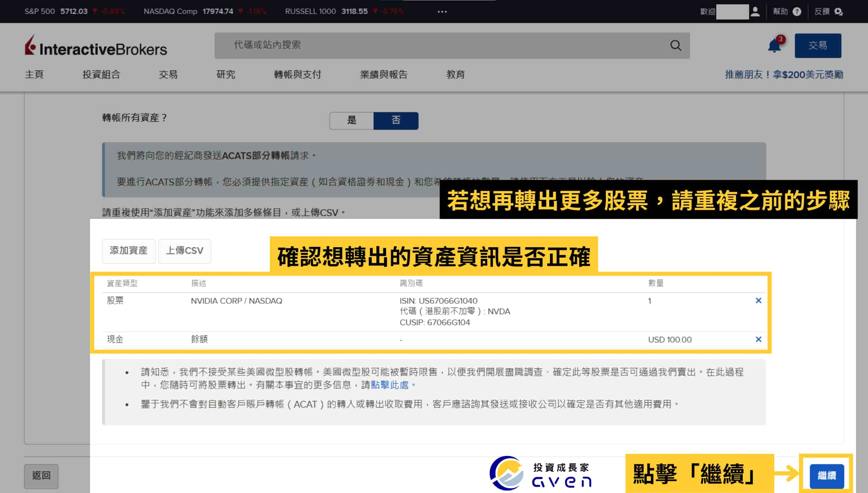Click the ISIN: US67066G1040 text

point(438,301)
